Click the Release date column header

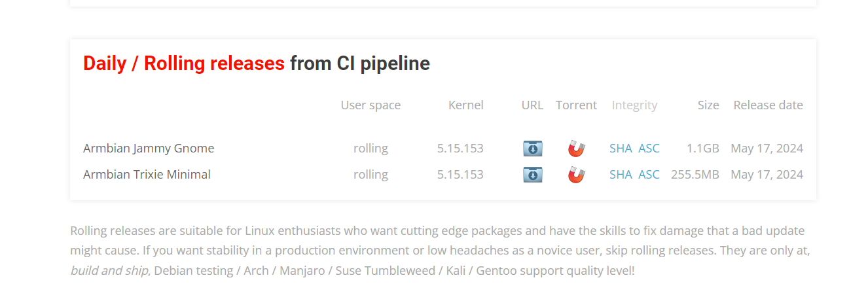point(768,105)
